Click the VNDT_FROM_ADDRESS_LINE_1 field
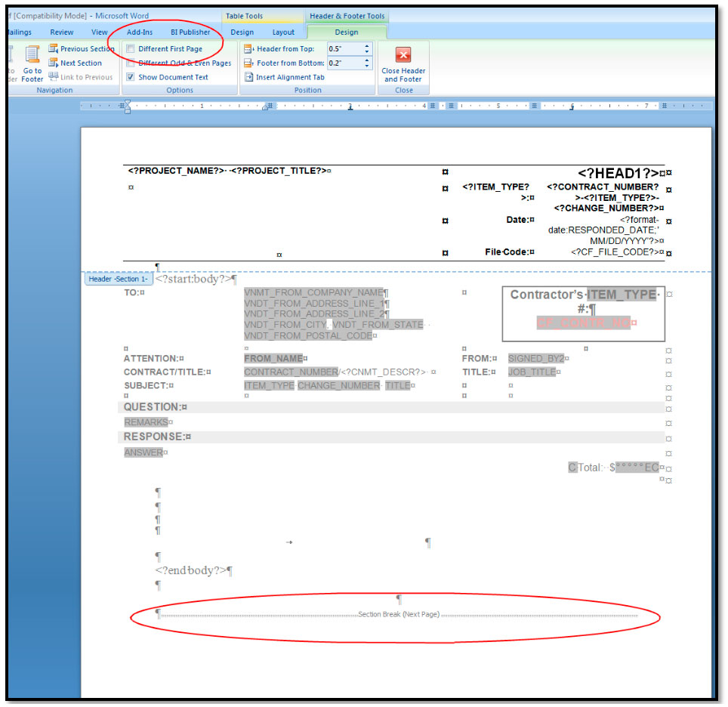This screenshot has width=728, height=707. [x=314, y=304]
